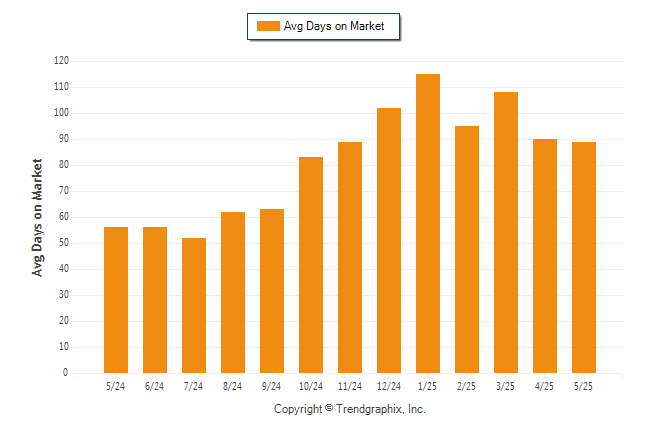
Task: Click the 3/25 bar
Action: point(506,232)
